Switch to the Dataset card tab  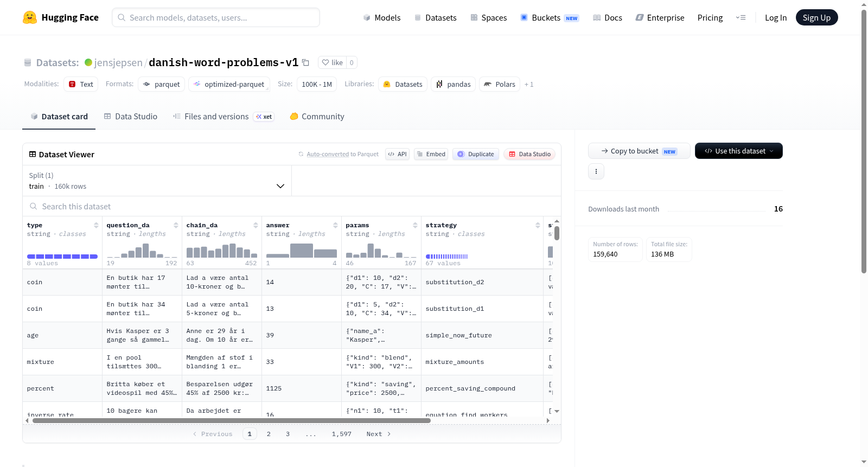(59, 117)
